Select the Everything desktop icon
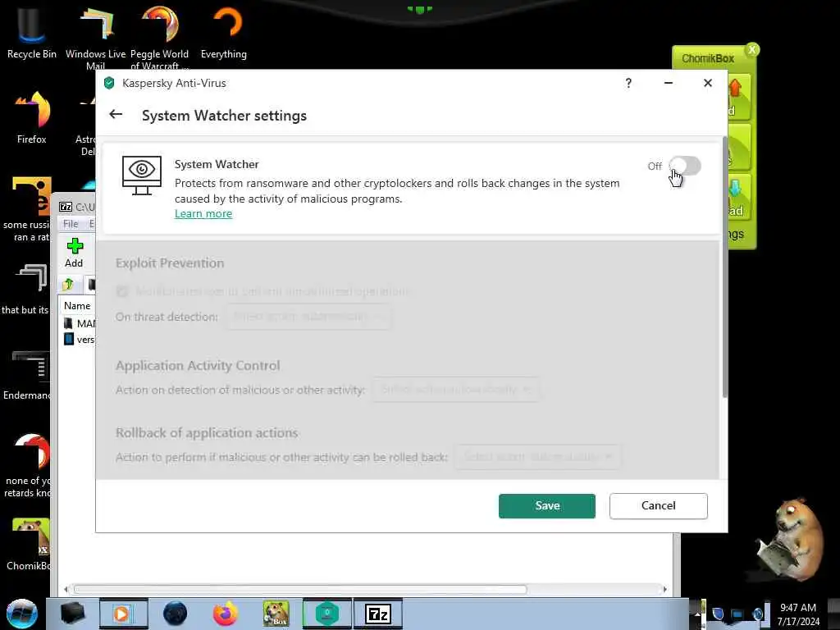The height and width of the screenshot is (630, 840). (224, 33)
